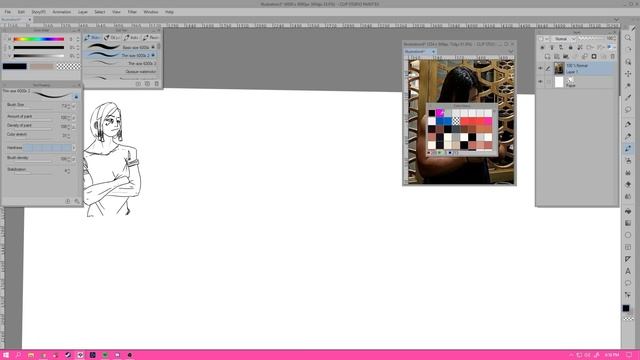
Task: Open the Layer menu
Action: pyautogui.click(x=82, y=12)
